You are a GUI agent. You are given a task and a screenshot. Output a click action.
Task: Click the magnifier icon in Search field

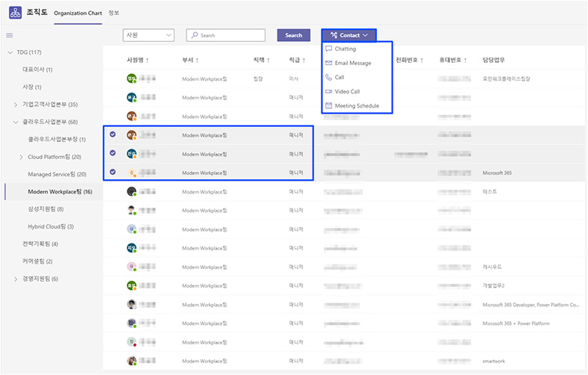coord(194,35)
